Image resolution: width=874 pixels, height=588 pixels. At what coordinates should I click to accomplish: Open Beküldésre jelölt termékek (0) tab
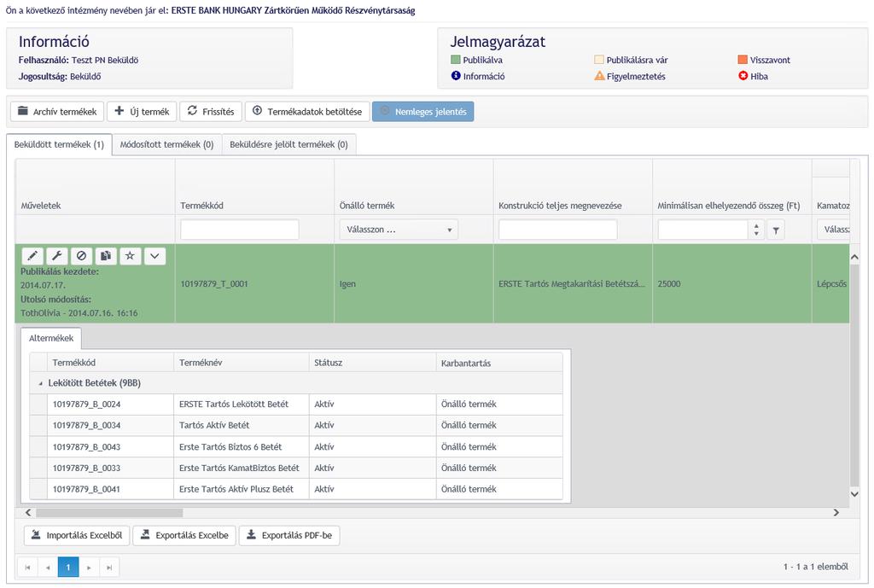click(288, 144)
